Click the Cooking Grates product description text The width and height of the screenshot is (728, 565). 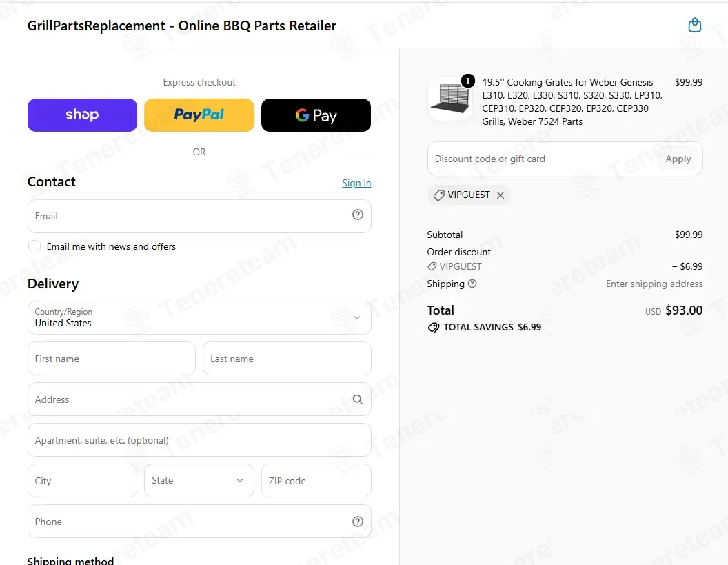click(572, 102)
